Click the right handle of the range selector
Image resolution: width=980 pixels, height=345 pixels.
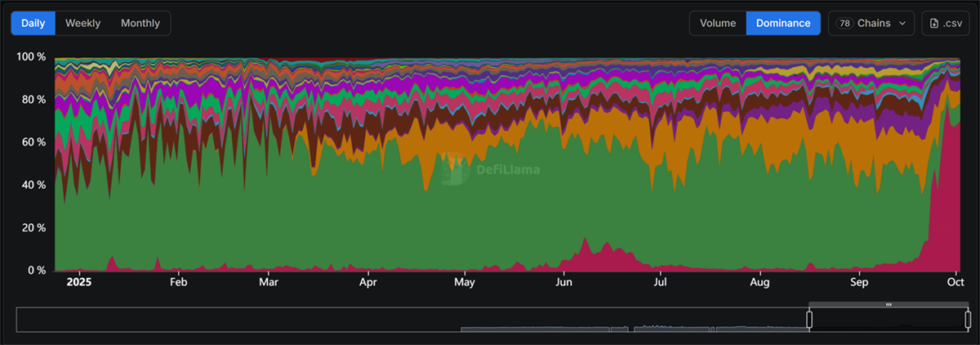tap(968, 320)
